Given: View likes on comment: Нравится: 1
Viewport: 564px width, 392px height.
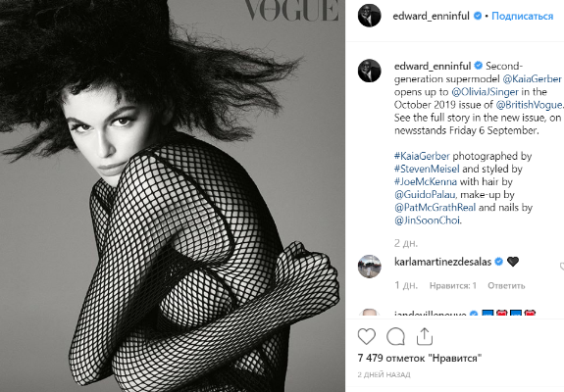Looking at the screenshot, I should point(453,285).
